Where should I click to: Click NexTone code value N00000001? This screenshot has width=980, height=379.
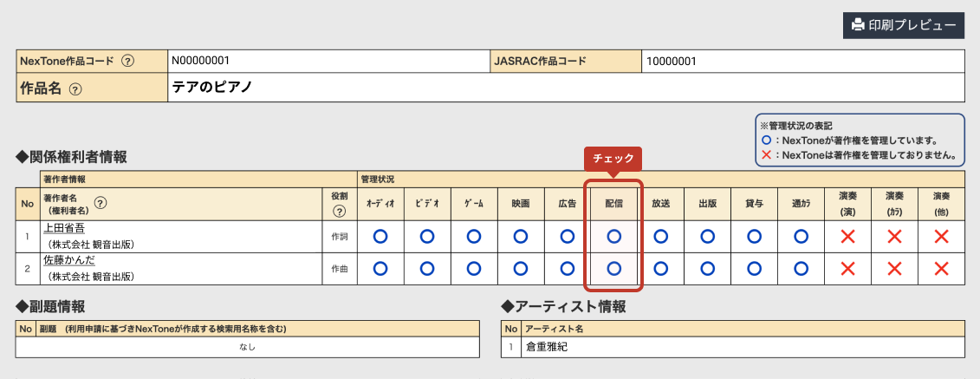(x=200, y=62)
